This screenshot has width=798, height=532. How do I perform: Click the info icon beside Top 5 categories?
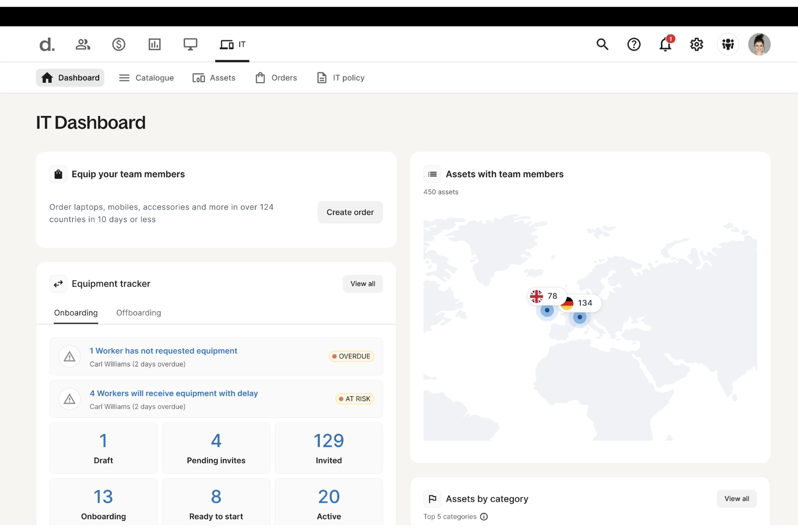point(484,516)
